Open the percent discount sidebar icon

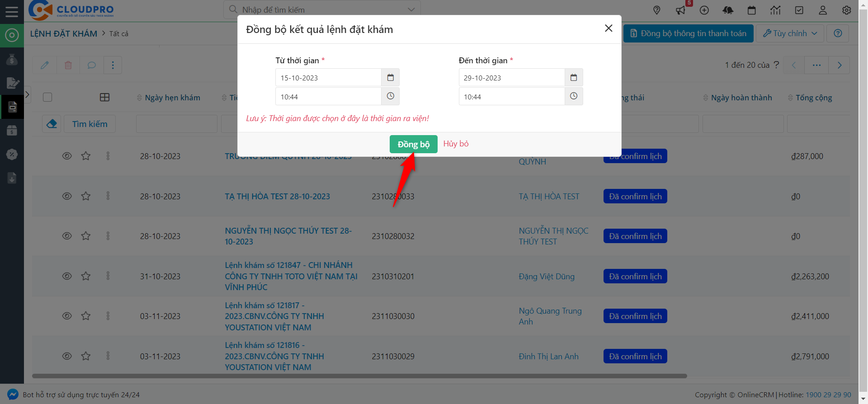pyautogui.click(x=12, y=154)
